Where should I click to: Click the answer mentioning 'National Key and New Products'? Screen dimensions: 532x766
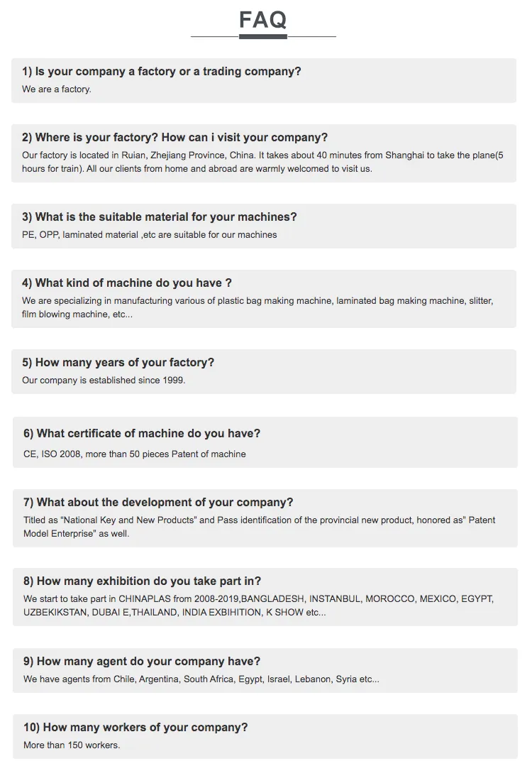(260, 527)
